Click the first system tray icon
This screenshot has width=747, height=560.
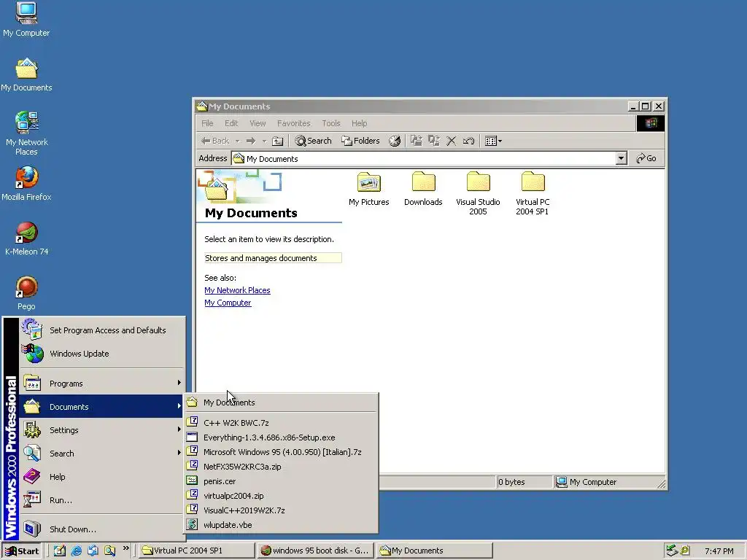(x=672, y=551)
